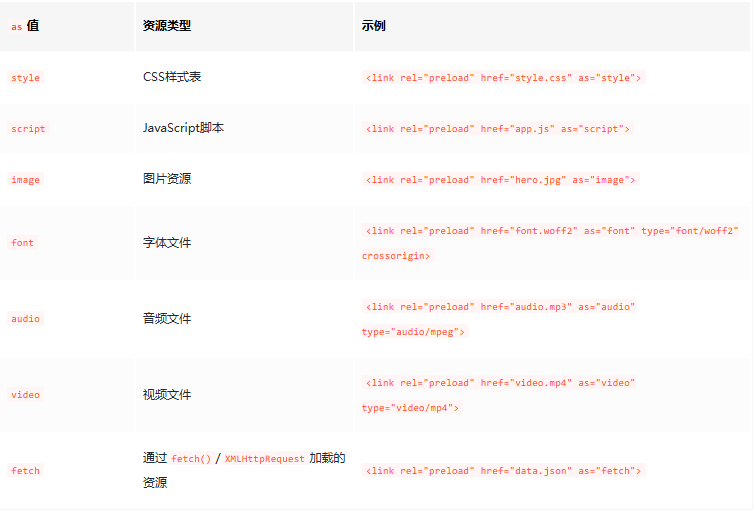Click the "as 值" column header
The image size is (755, 512).
(x=25, y=26)
